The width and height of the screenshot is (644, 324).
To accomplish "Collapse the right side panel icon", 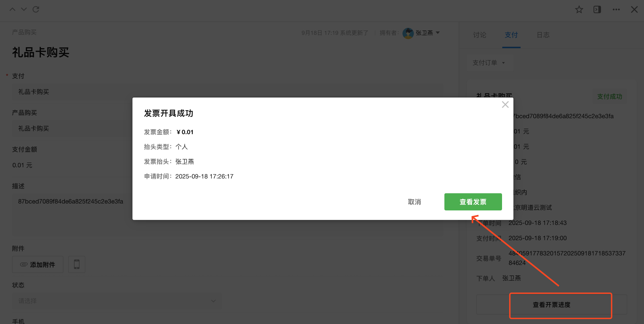I will 597,9.
